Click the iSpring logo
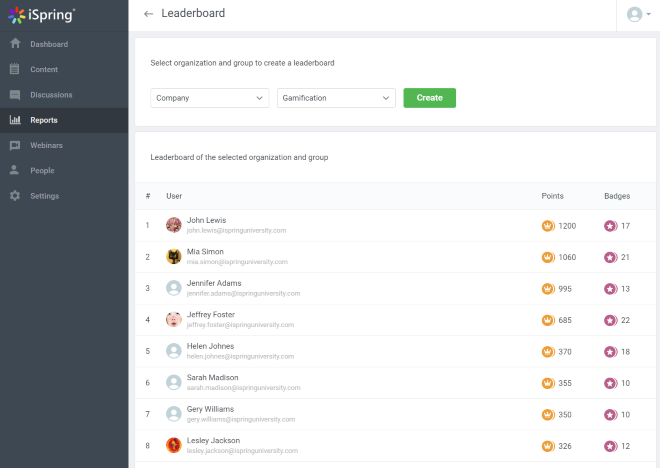660x468 pixels. pyautogui.click(x=41, y=15)
